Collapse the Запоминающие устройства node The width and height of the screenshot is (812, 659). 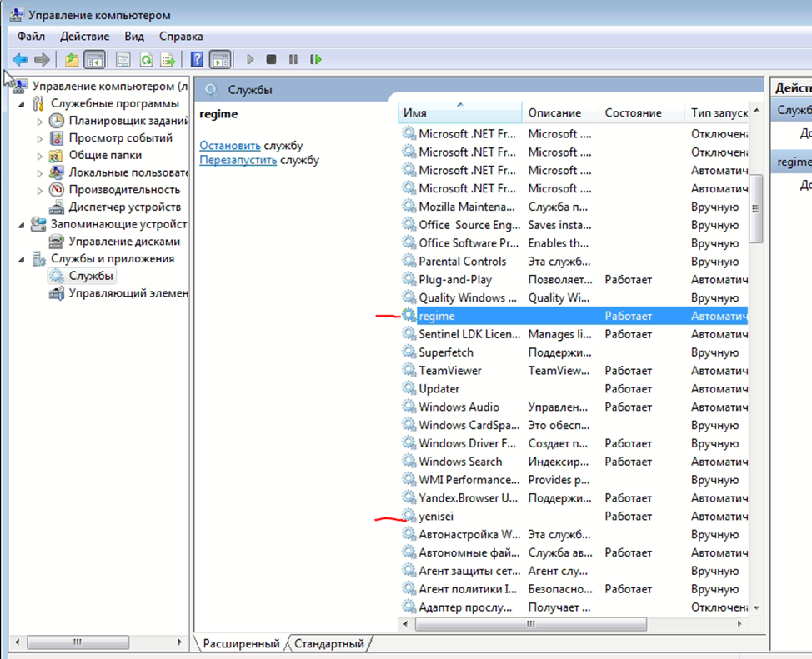(x=21, y=225)
